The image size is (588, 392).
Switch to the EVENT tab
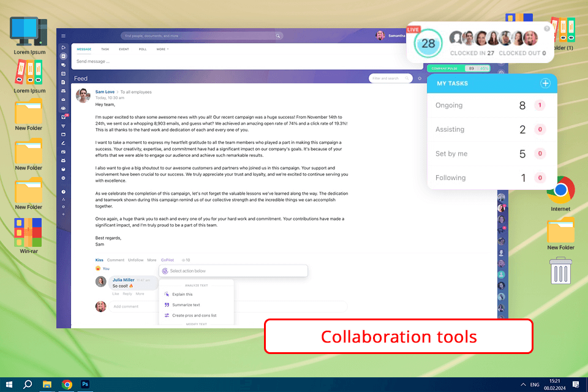click(124, 49)
